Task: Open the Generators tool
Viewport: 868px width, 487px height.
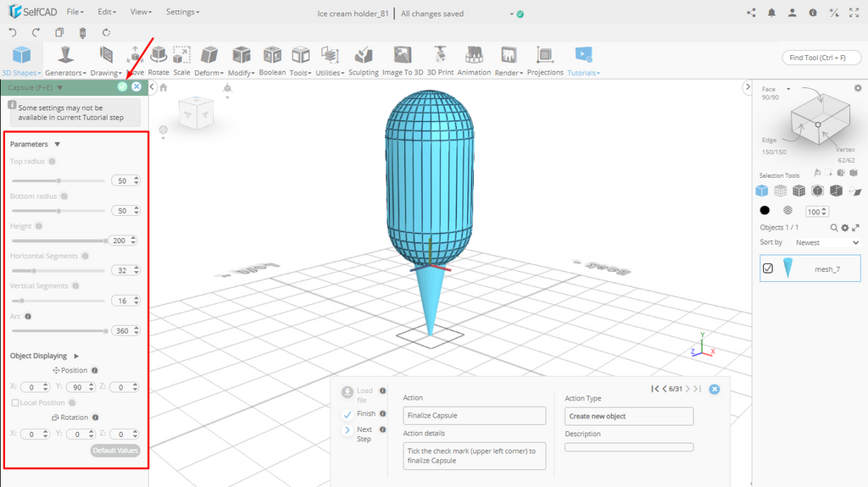Action: point(65,61)
